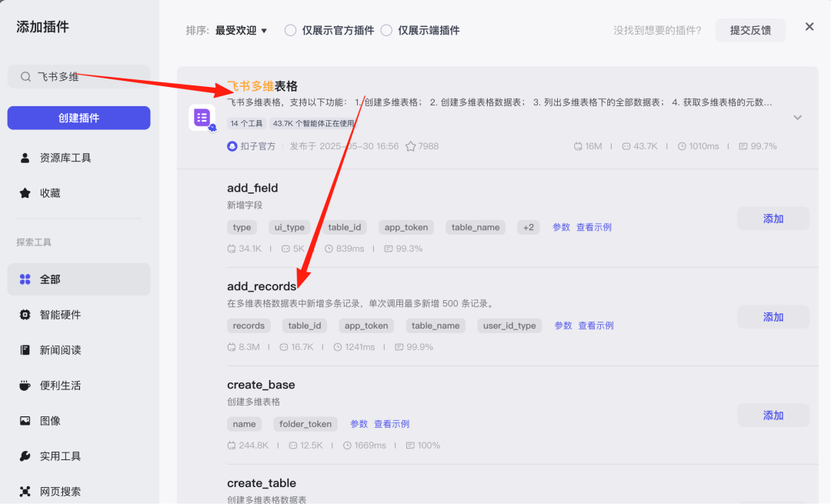Open the 最受欢迎 sort dropdown

tap(241, 30)
